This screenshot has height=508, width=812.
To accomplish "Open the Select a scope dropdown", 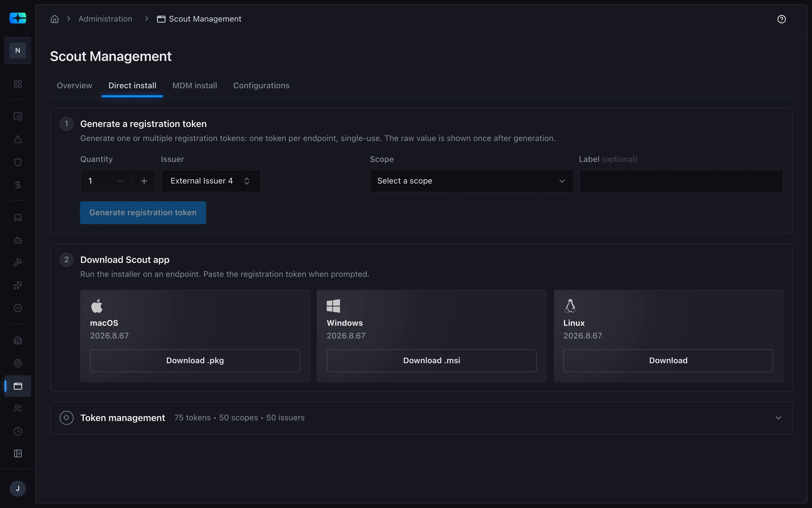I will click(x=471, y=181).
